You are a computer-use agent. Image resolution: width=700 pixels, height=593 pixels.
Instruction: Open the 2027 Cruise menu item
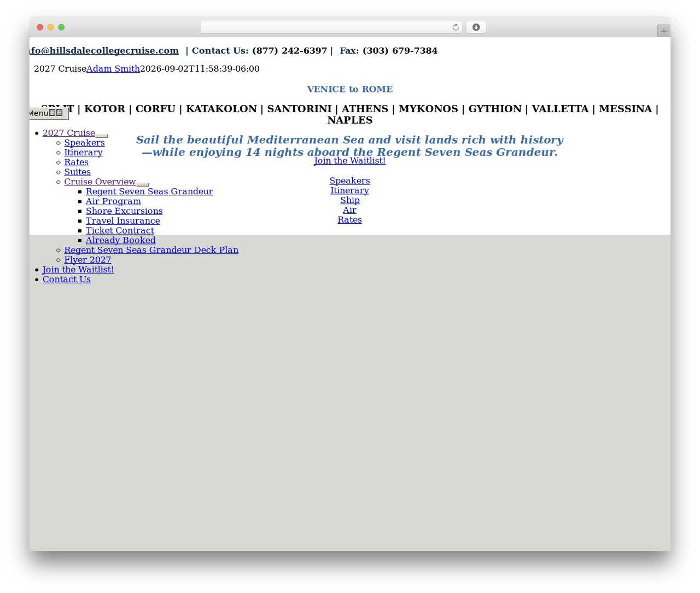click(69, 133)
